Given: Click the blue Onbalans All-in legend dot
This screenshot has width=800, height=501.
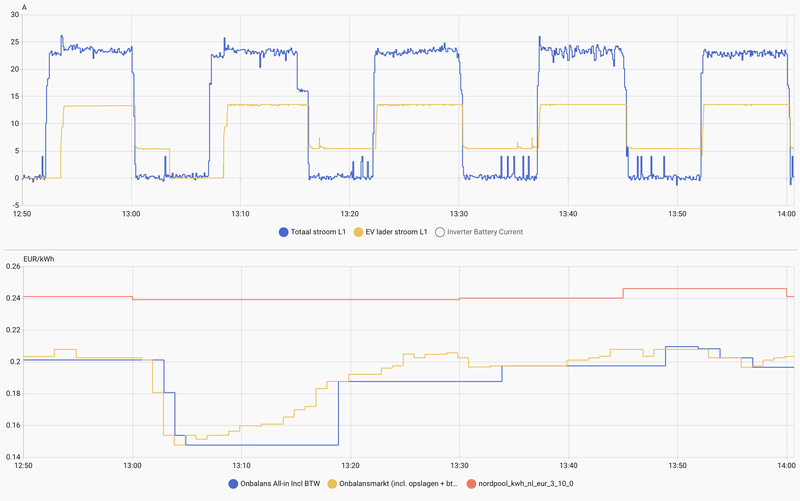Looking at the screenshot, I should 233,484.
